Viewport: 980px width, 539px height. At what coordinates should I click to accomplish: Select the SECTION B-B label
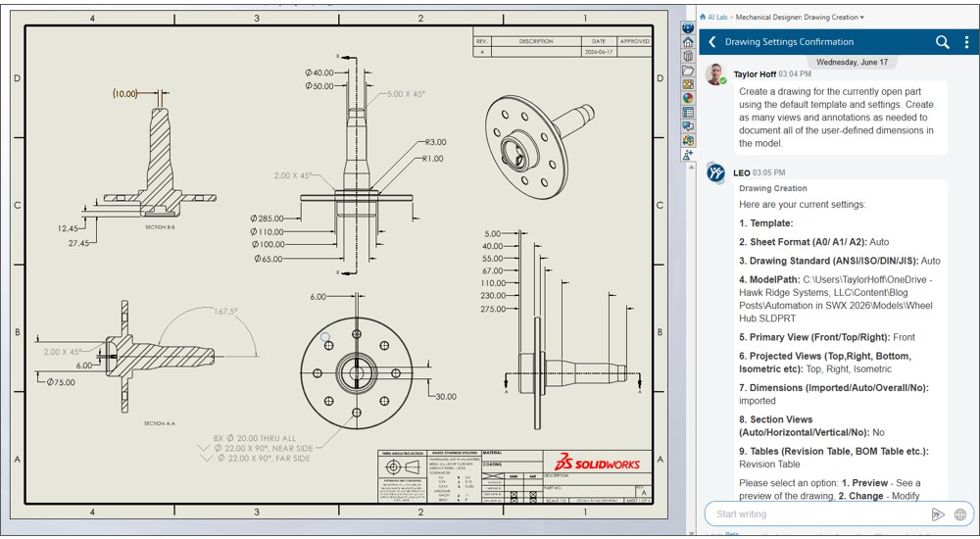160,227
